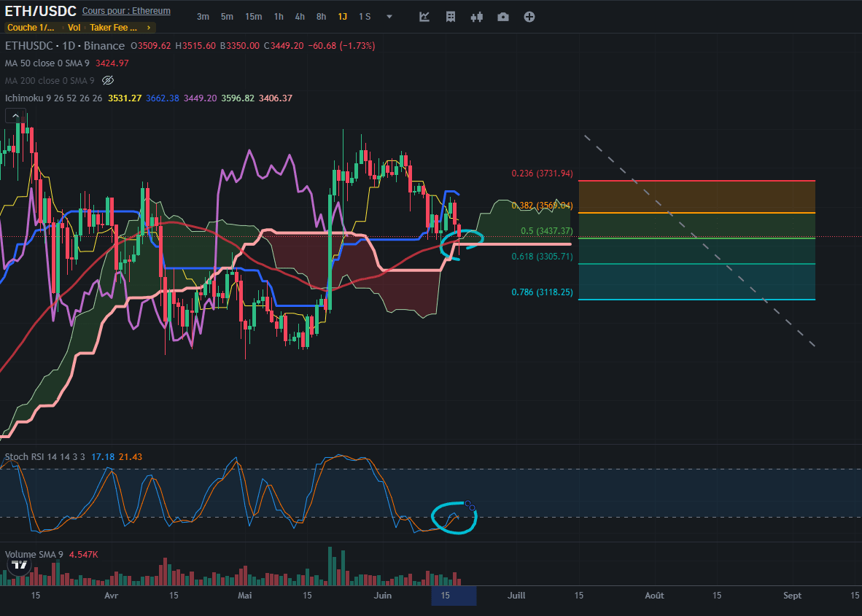This screenshot has width=862, height=616.
Task: Click the template/bookmark icon in the toolbar
Action: pos(451,17)
